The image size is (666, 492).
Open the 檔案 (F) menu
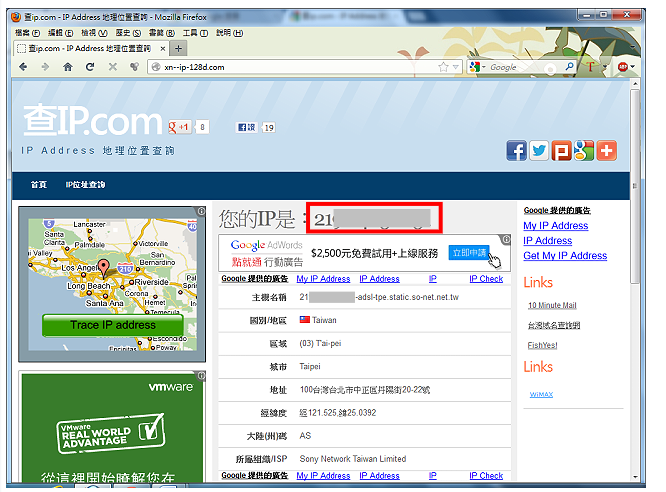click(27, 33)
